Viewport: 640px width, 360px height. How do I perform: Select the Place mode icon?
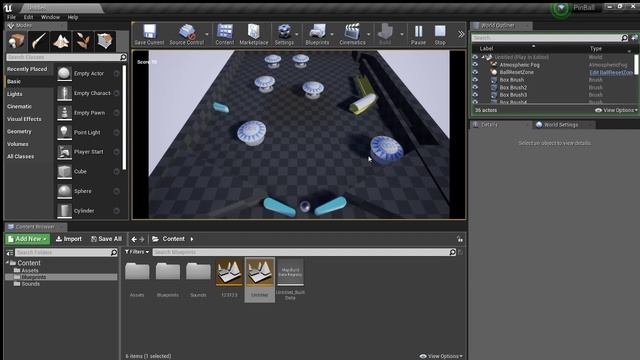pyautogui.click(x=16, y=41)
